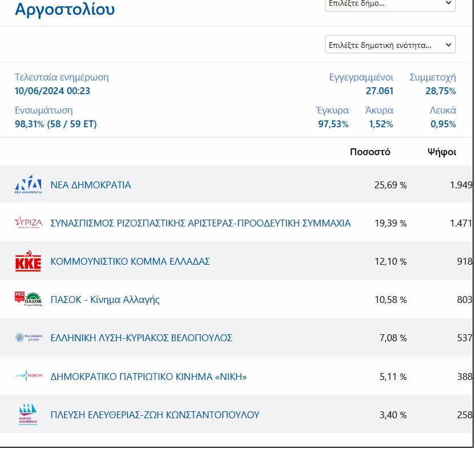476x449 pixels.
Task: Select the blank votes value '0,95%'
Action: coord(443,124)
